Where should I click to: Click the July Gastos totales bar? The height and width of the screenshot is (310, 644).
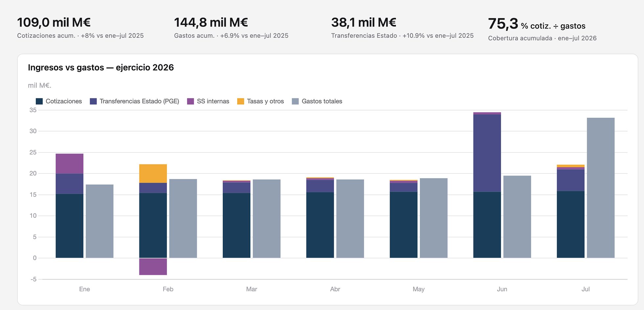click(601, 188)
